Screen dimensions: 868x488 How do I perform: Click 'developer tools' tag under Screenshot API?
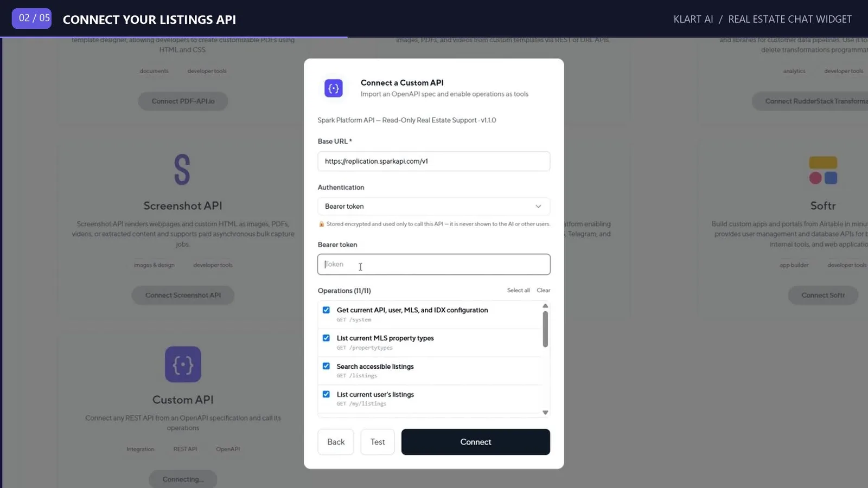[x=213, y=265]
